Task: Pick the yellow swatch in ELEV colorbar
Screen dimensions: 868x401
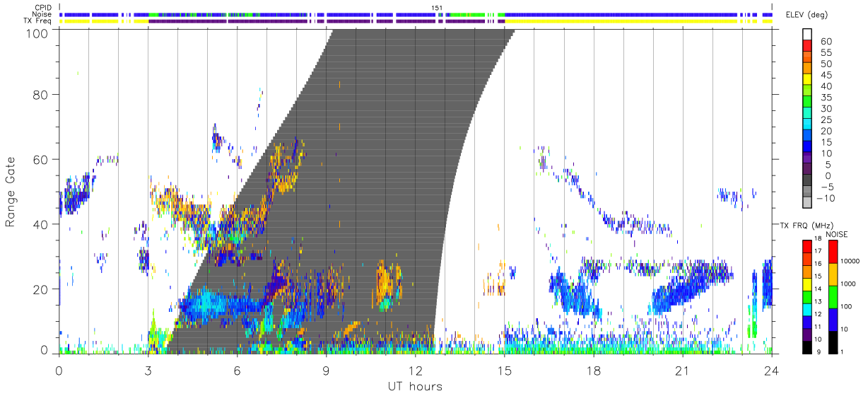Action: (807, 80)
